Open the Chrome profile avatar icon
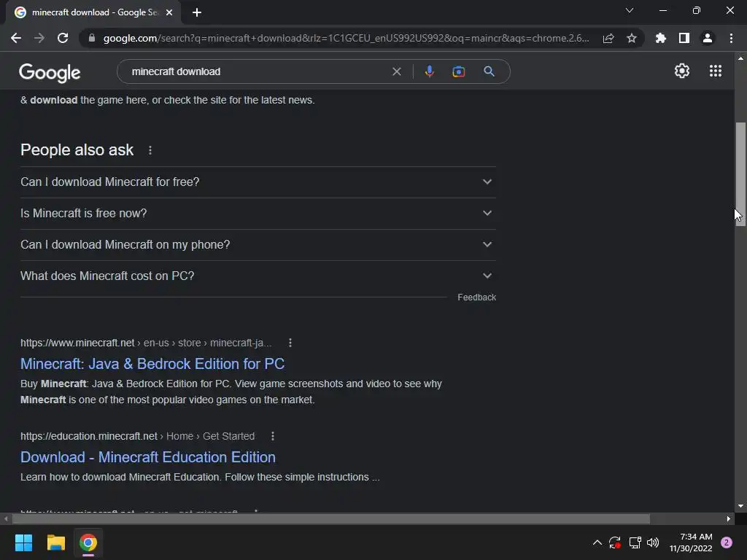This screenshot has width=747, height=560. coord(708,38)
